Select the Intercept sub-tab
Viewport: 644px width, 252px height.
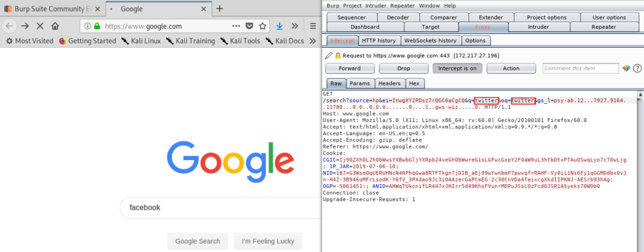tap(342, 41)
